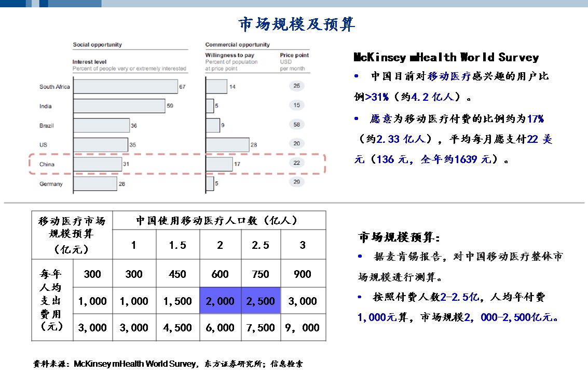Select the US willingness to pay bar (28)
This screenshot has width=588, height=374.
tap(228, 144)
